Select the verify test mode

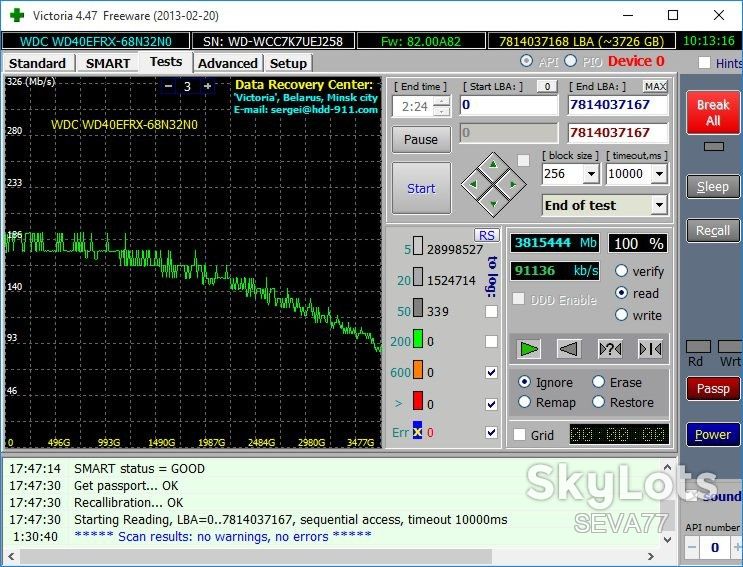click(x=621, y=271)
